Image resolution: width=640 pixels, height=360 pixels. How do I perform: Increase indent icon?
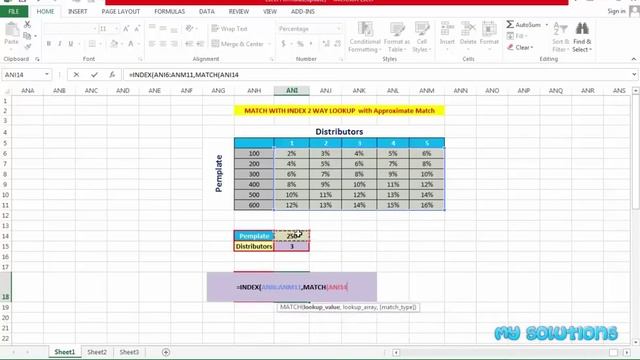pos(200,44)
